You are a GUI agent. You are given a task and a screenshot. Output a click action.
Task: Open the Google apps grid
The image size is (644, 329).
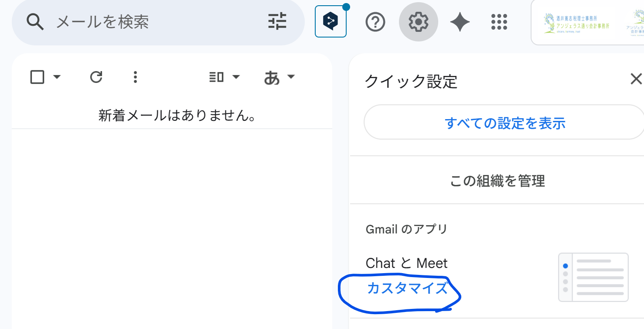[x=499, y=21]
